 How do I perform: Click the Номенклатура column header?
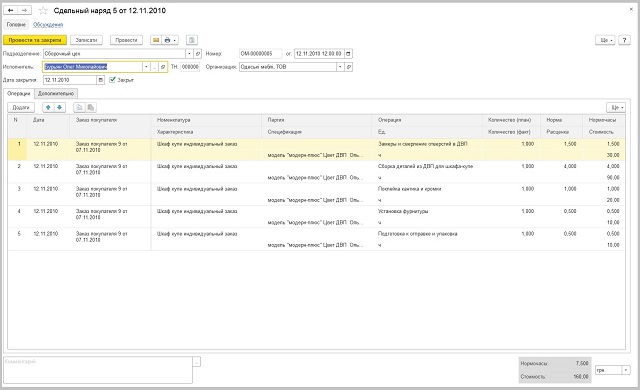206,120
